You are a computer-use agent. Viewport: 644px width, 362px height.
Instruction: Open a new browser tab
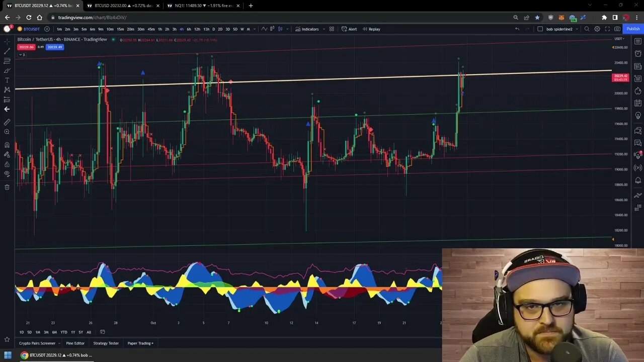tap(251, 6)
